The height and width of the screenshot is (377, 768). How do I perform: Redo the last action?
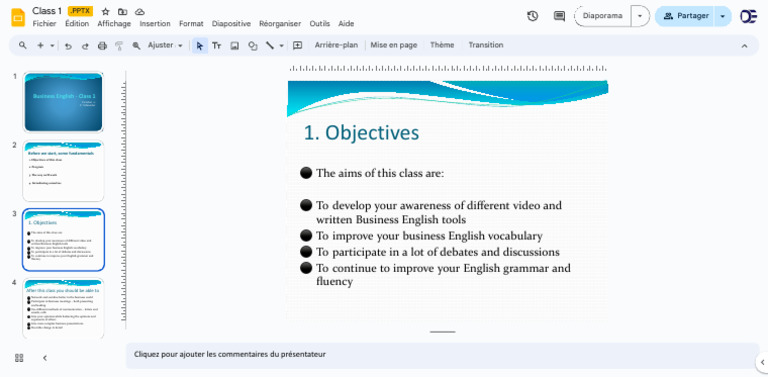pyautogui.click(x=85, y=46)
